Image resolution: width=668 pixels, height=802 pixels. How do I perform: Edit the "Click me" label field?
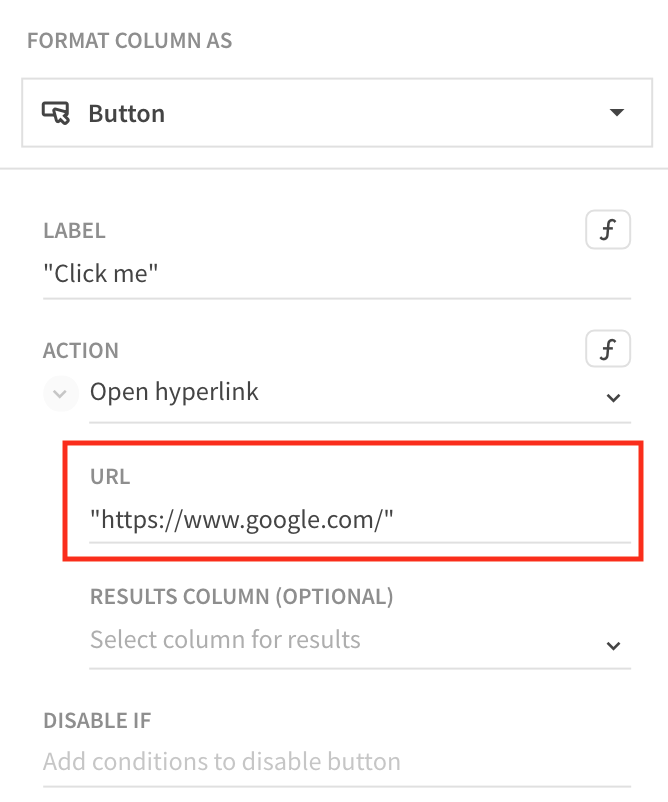(x=102, y=274)
